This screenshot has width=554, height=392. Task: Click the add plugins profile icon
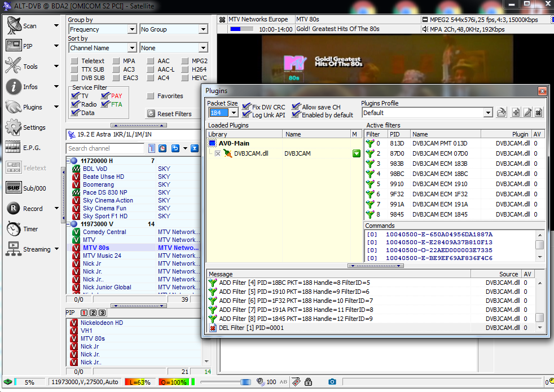pos(516,113)
